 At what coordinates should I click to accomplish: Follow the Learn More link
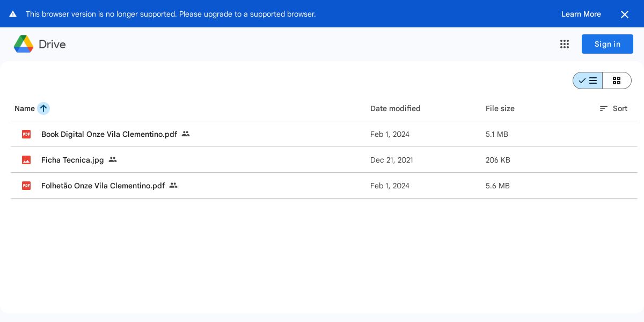point(581,14)
